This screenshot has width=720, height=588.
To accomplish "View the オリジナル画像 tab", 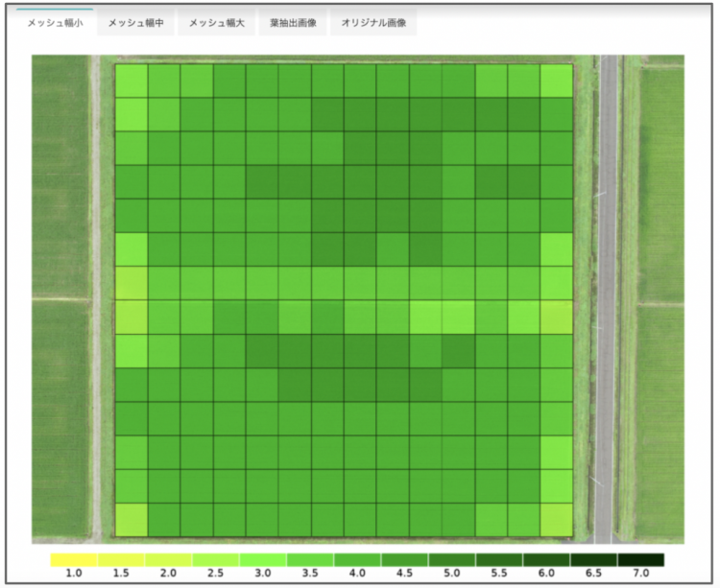I will pos(373,22).
